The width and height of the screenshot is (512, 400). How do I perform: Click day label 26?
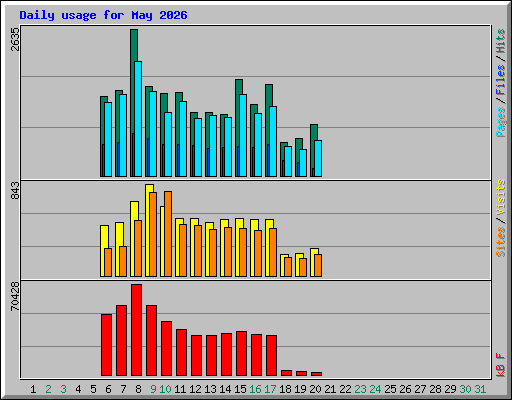click(x=405, y=389)
